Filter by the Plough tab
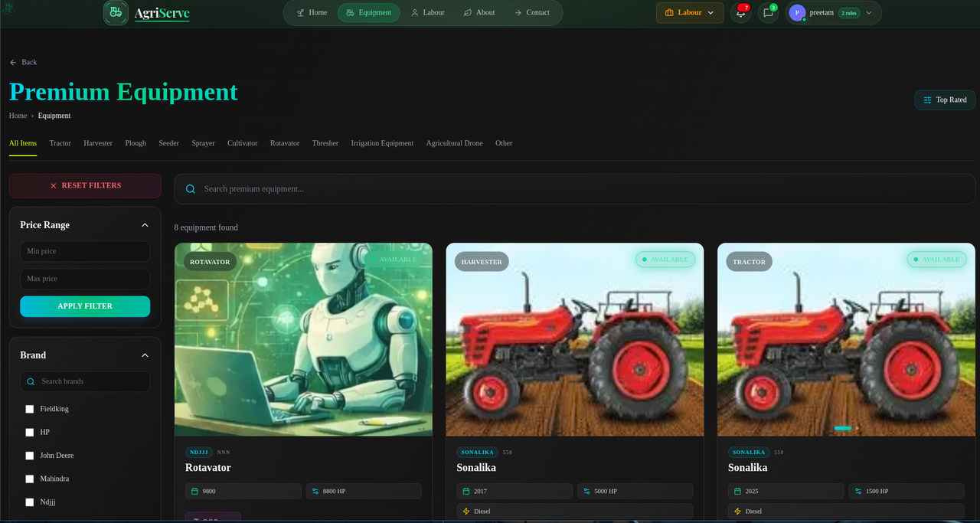This screenshot has width=980, height=523. (136, 143)
